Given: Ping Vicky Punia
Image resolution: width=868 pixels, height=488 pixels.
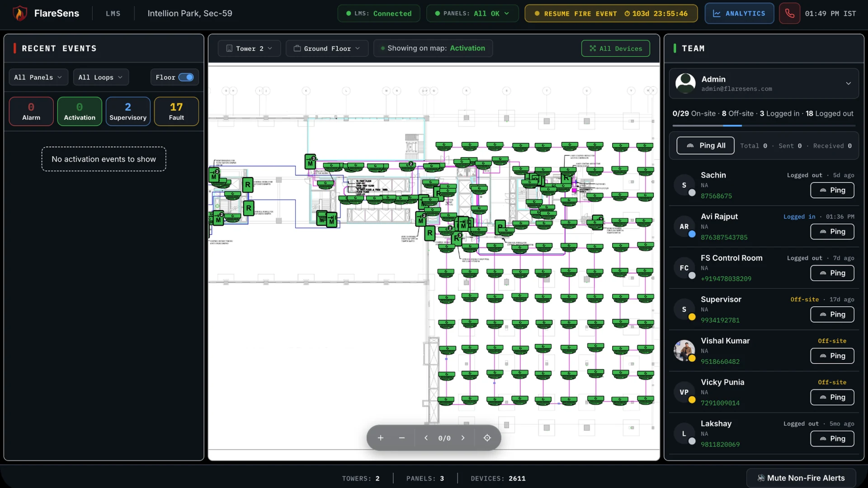Looking at the screenshot, I should tap(832, 397).
